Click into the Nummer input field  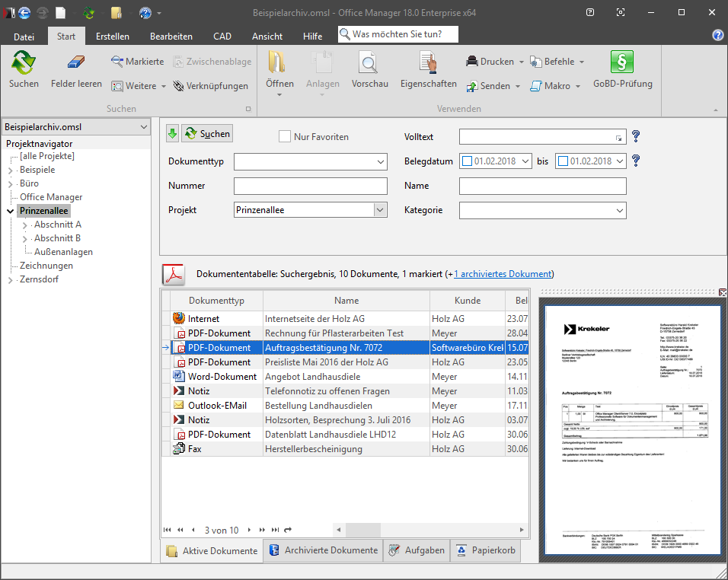(x=311, y=186)
